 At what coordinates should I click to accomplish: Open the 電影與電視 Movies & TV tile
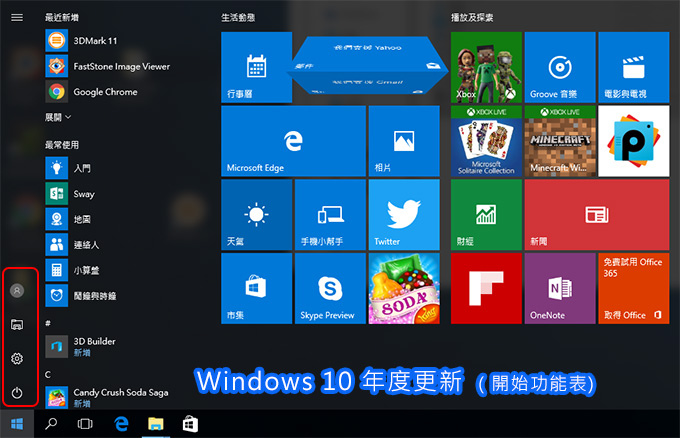[x=634, y=67]
